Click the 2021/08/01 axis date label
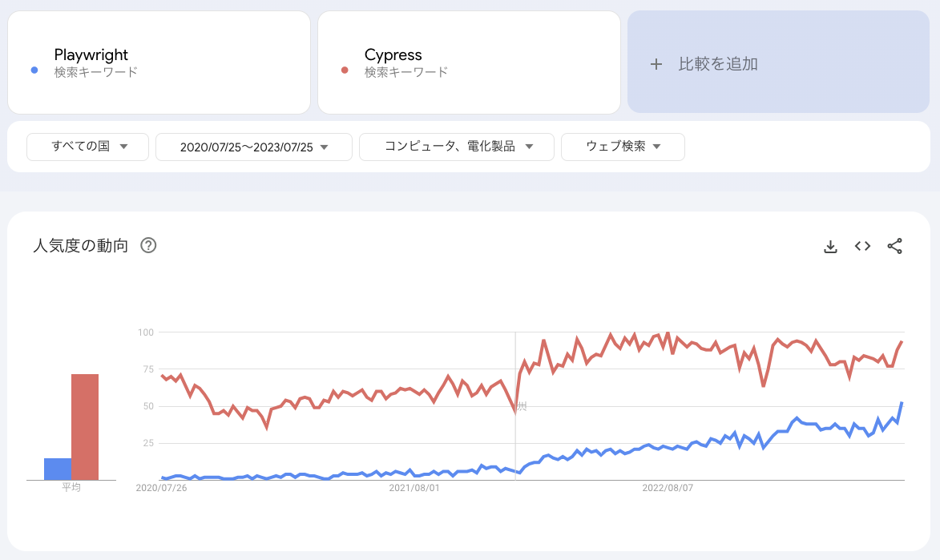The width and height of the screenshot is (940, 560). [414, 488]
